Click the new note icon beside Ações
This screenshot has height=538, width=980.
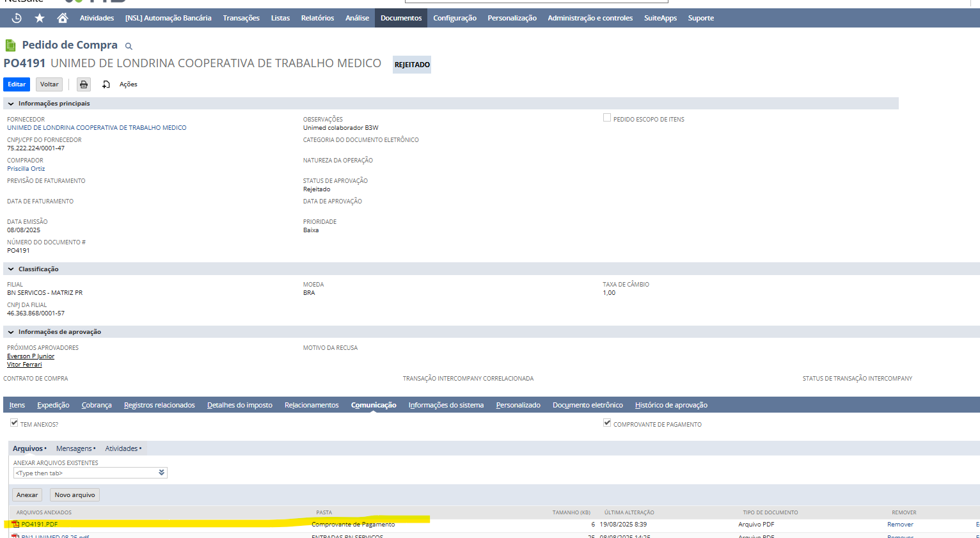point(106,84)
